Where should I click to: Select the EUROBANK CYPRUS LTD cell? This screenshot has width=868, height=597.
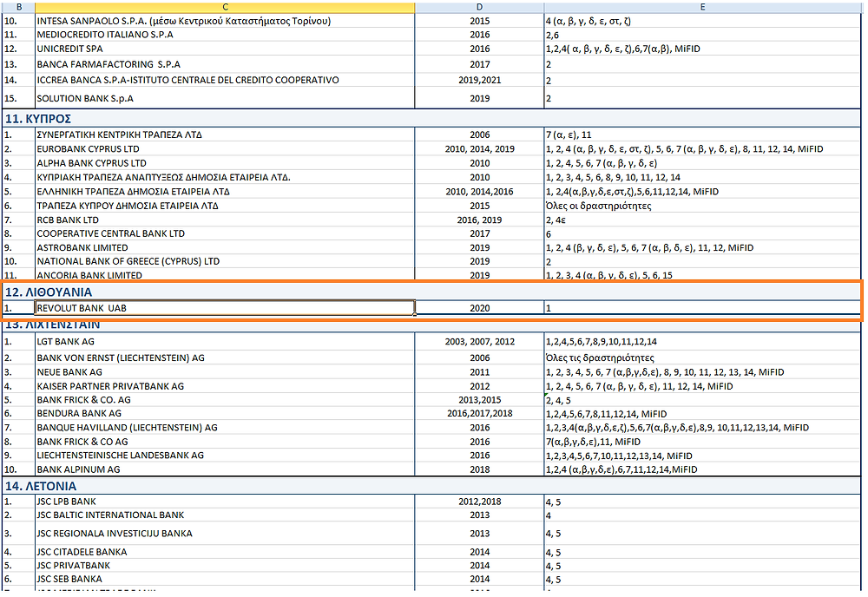[225, 149]
